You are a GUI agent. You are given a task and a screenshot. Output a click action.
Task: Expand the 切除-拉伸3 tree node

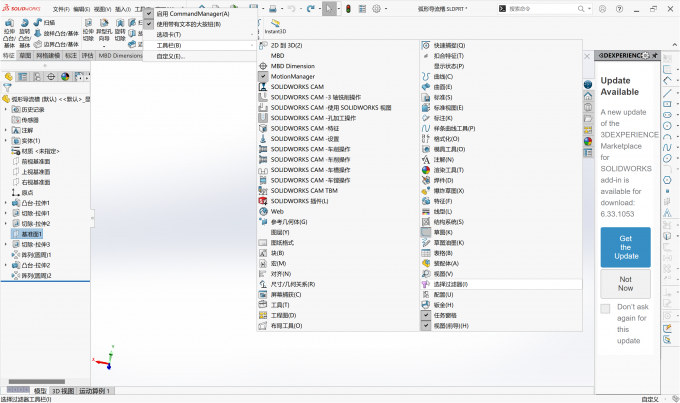[x=6, y=245]
